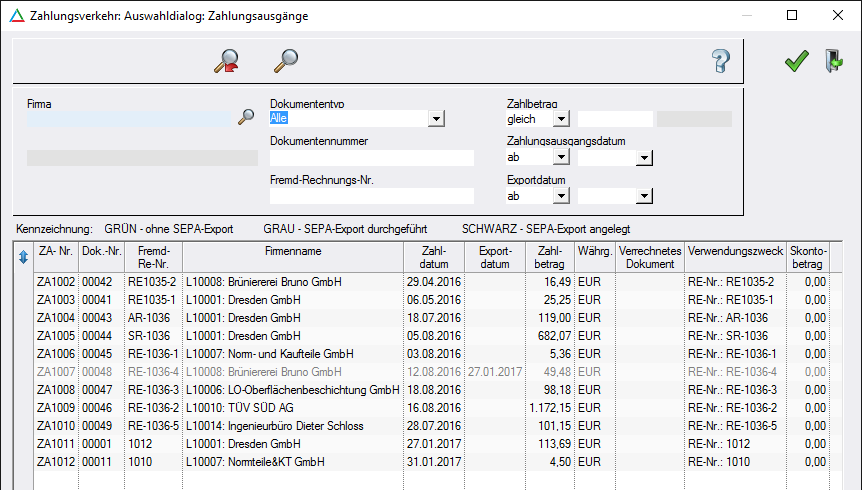Click the plain magnifier search icon in toolbar

(x=286, y=62)
